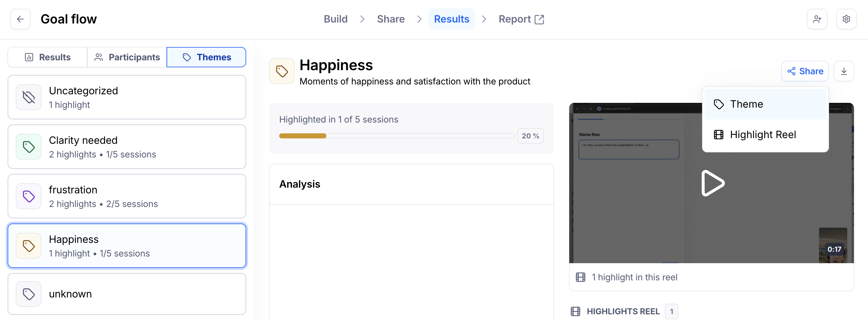868x320 pixels.
Task: Click the purple frustration tag icon
Action: pyautogui.click(x=29, y=196)
